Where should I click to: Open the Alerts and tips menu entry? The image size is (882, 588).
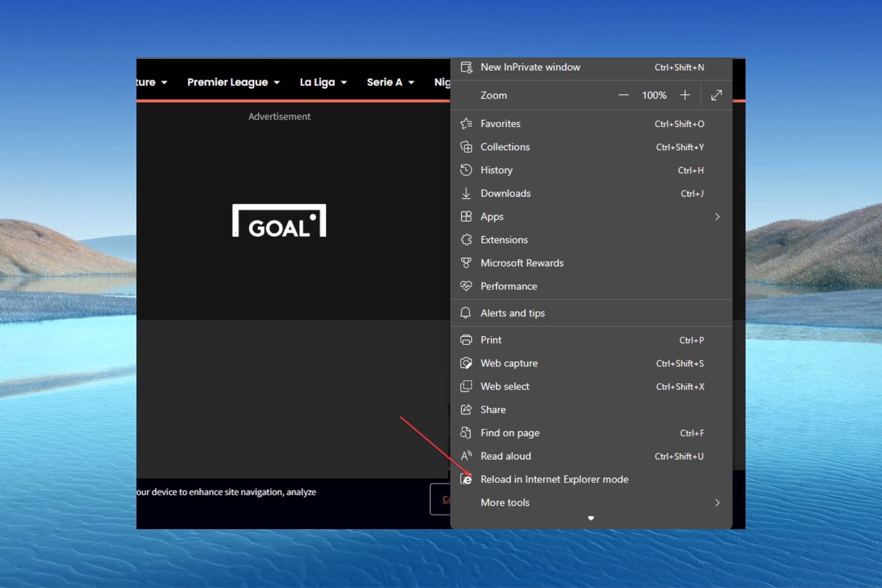(591, 313)
